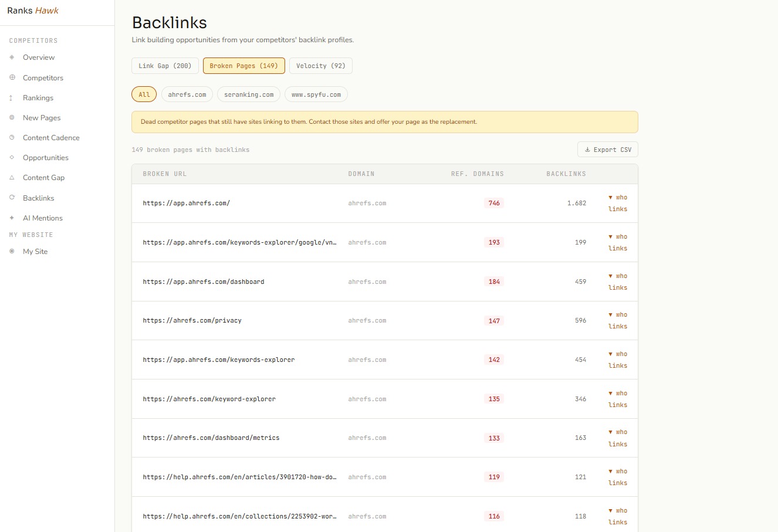778x532 pixels.
Task: Click the Backlinks refresh icon in sidebar
Action: pyautogui.click(x=12, y=198)
